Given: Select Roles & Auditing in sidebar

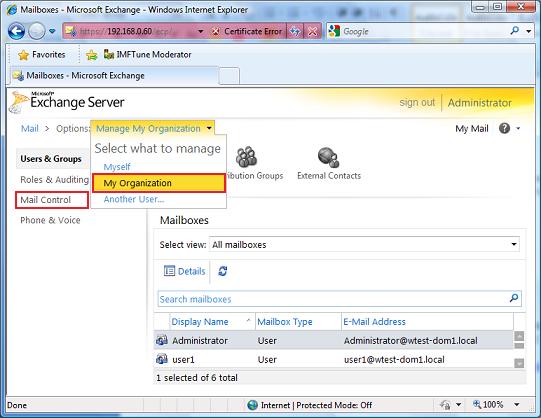Looking at the screenshot, I should 54,180.
